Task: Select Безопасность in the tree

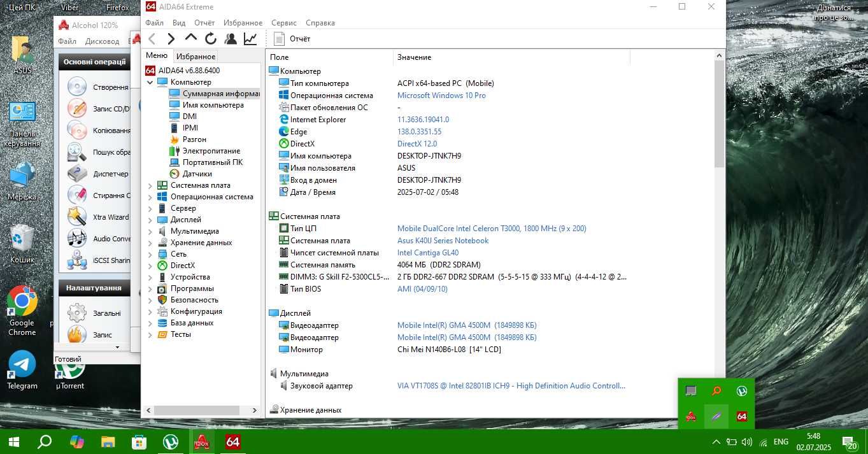Action: 194,300
